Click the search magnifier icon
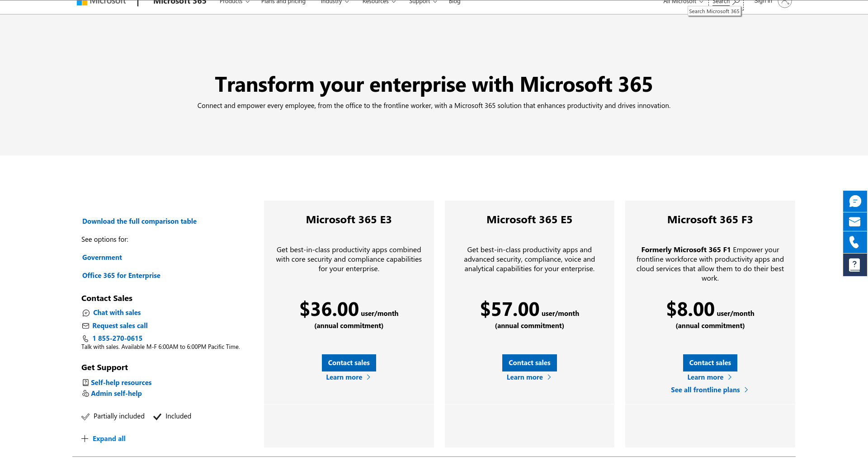The height and width of the screenshot is (470, 868). (x=736, y=2)
